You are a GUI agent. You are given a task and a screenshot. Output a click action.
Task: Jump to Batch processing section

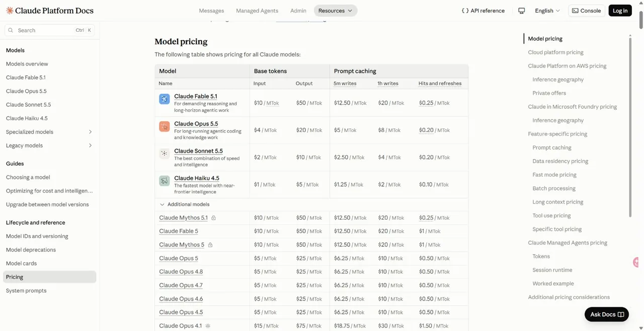click(554, 188)
